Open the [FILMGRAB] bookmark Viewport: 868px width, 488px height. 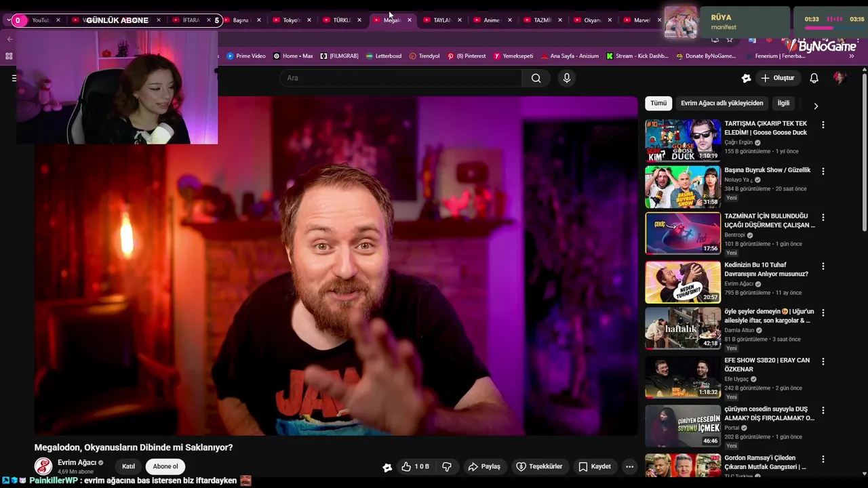(x=339, y=56)
